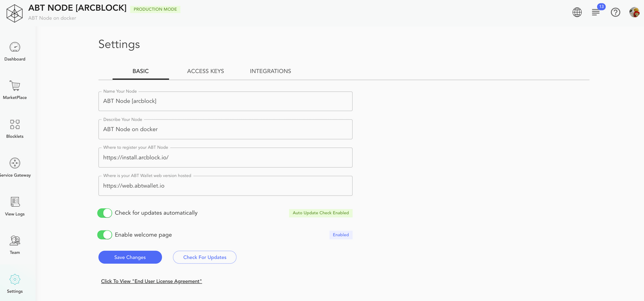Click the Settings gear icon in sidebar
The width and height of the screenshot is (644, 301).
tap(15, 280)
